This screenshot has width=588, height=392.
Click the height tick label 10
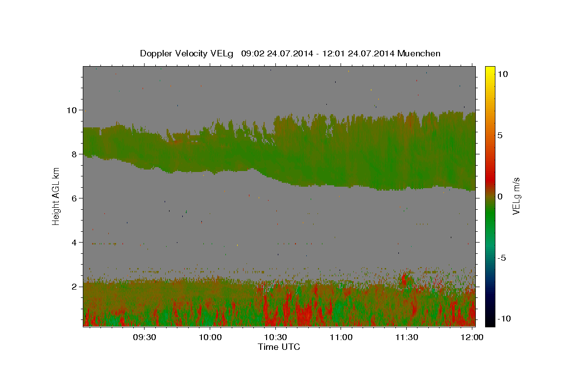(x=73, y=110)
